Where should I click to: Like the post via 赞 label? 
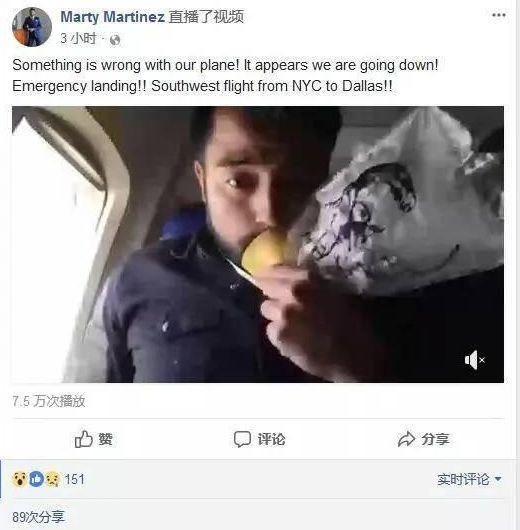pos(105,439)
